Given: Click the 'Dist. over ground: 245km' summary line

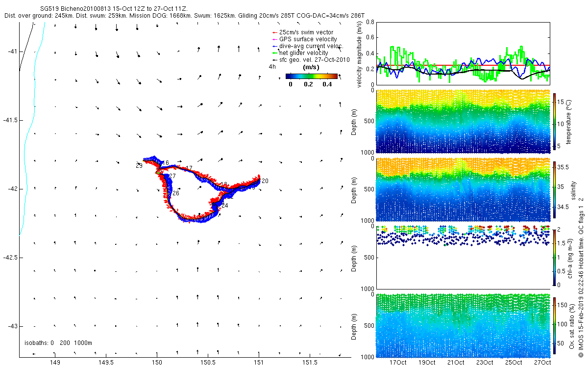Looking at the screenshot, I should click(184, 16).
